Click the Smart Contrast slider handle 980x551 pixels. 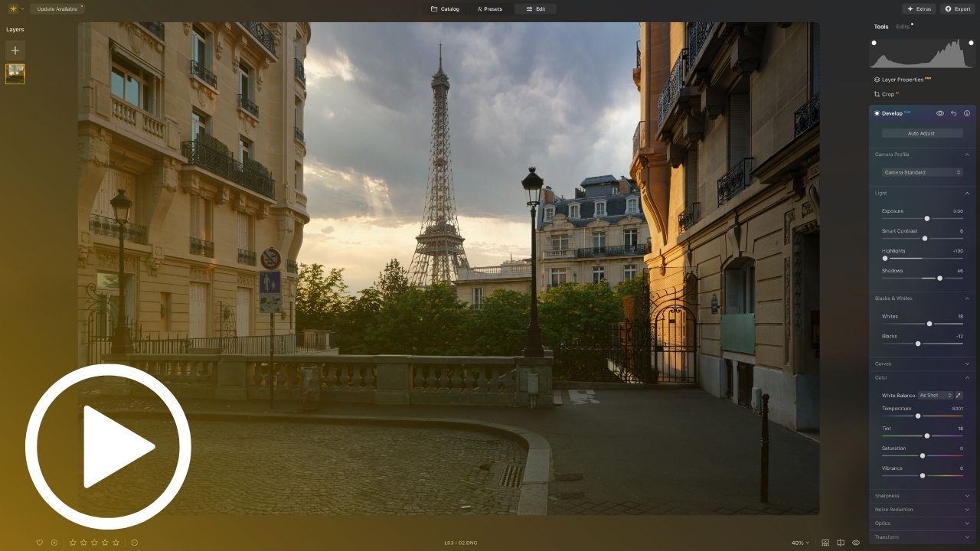point(925,239)
